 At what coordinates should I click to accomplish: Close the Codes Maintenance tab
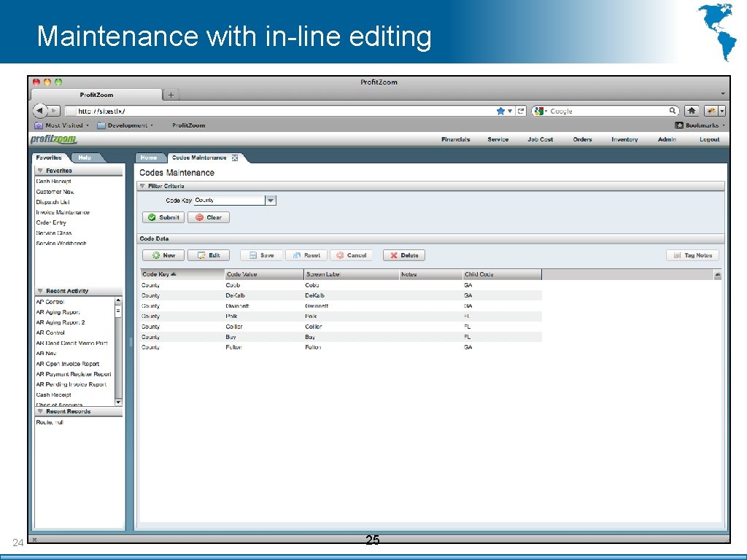point(235,158)
